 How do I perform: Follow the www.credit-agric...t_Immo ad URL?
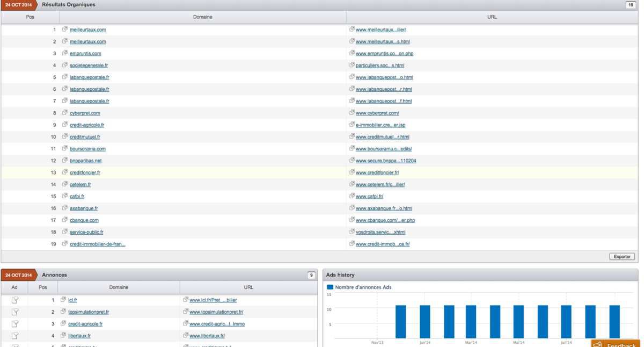coord(217,324)
